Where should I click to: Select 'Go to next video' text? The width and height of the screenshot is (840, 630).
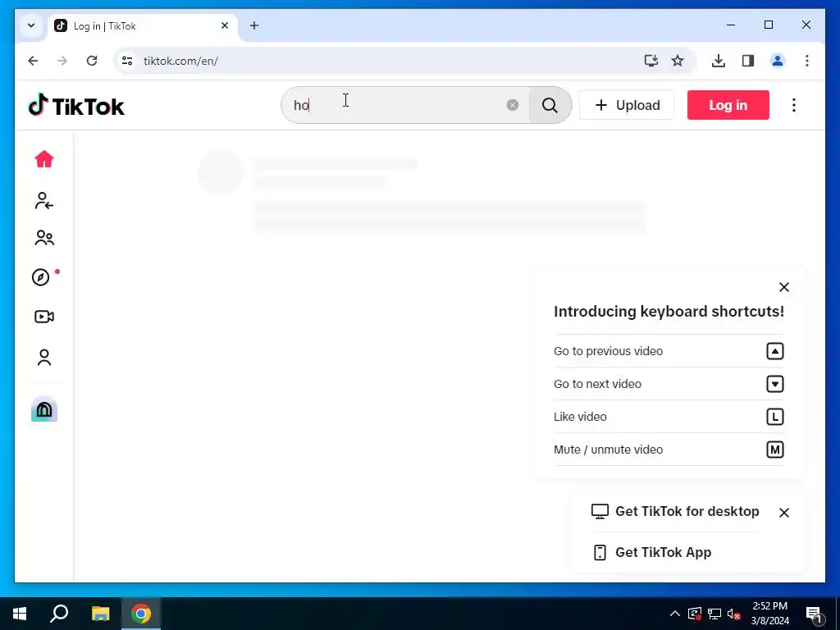pos(597,384)
